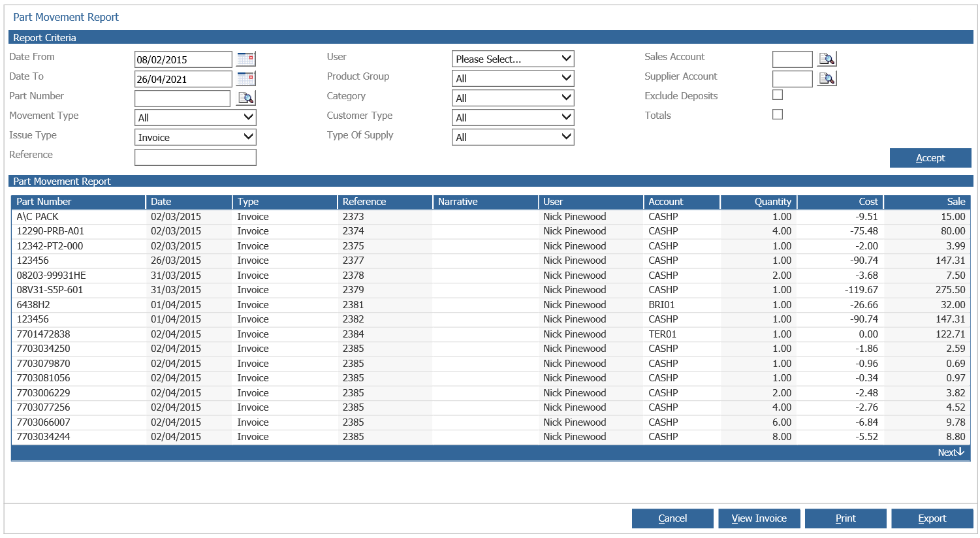Screen dimensions: 980x538
Task: Click the Sales Account input box
Action: click(x=793, y=59)
